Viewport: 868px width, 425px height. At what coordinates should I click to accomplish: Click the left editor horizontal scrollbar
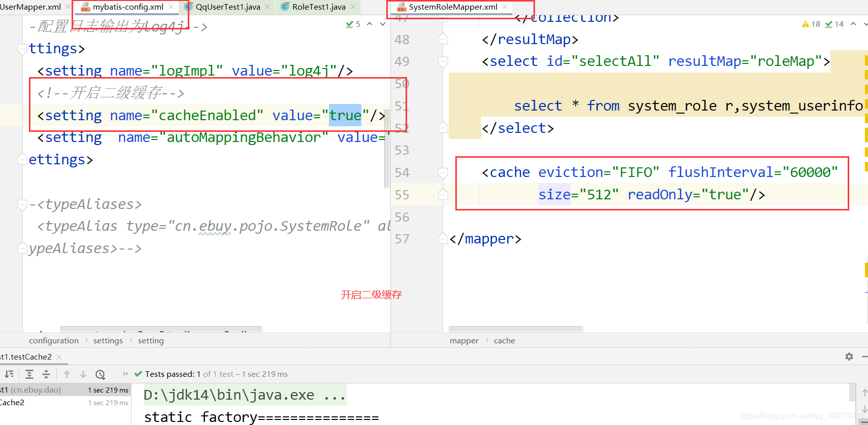[x=161, y=329]
